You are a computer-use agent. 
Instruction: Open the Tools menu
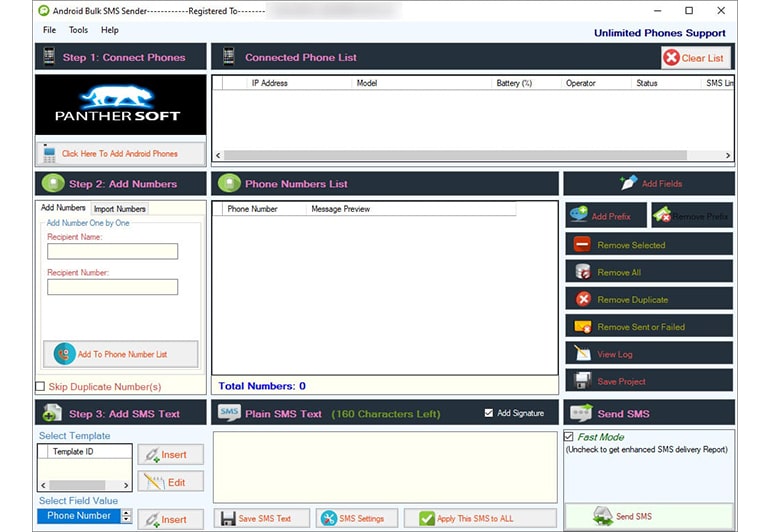coord(78,30)
